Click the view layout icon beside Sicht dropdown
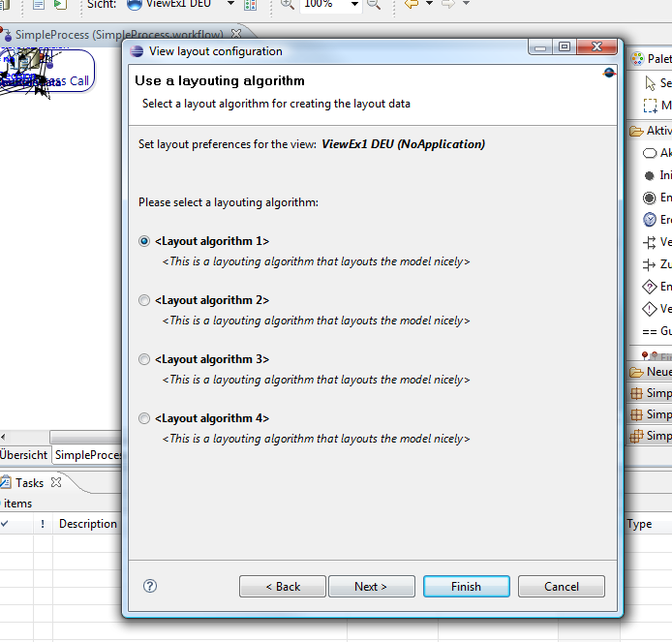 tap(250, 5)
